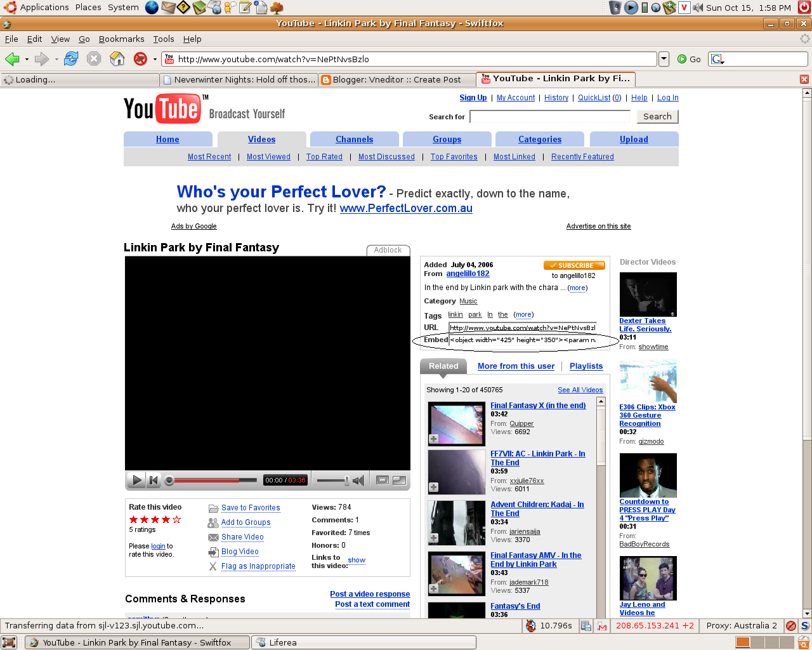812x650 pixels.
Task: Click the red no-flash blocker toolbar icon
Action: click(140, 59)
